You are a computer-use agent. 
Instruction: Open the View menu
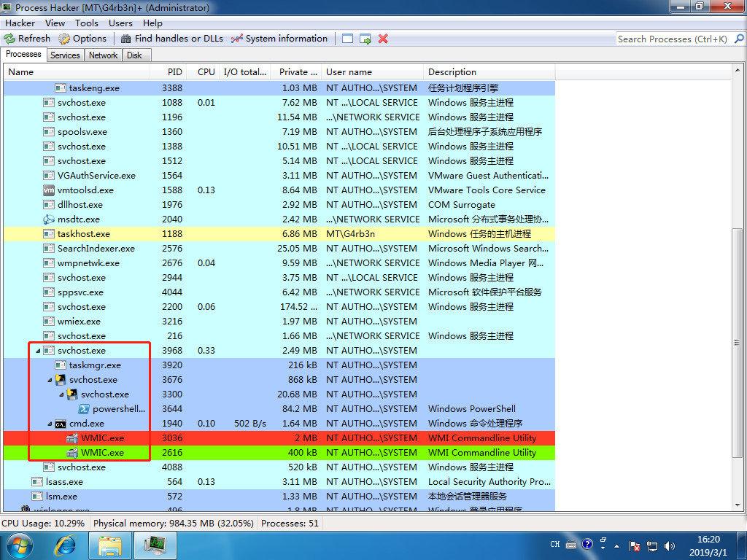pos(55,23)
